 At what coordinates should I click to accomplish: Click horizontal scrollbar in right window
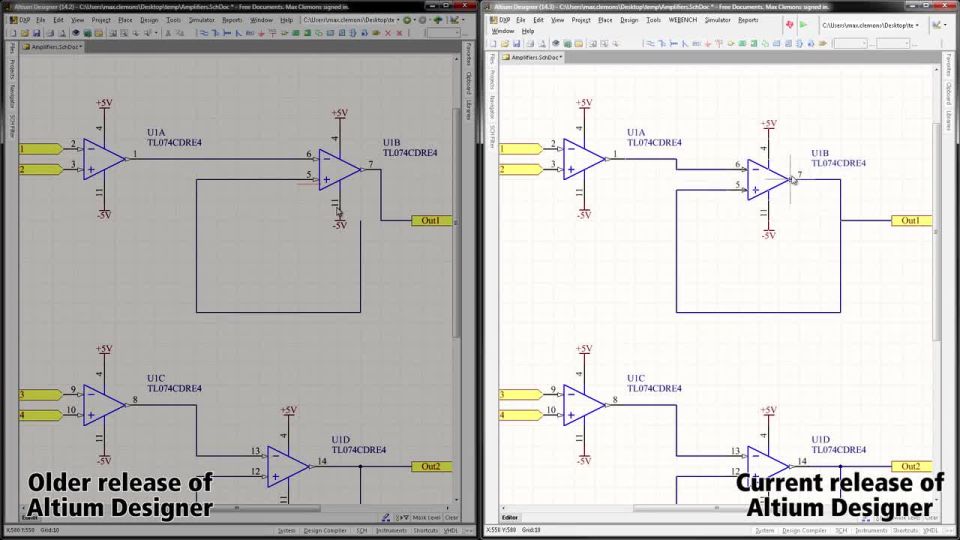(x=716, y=508)
